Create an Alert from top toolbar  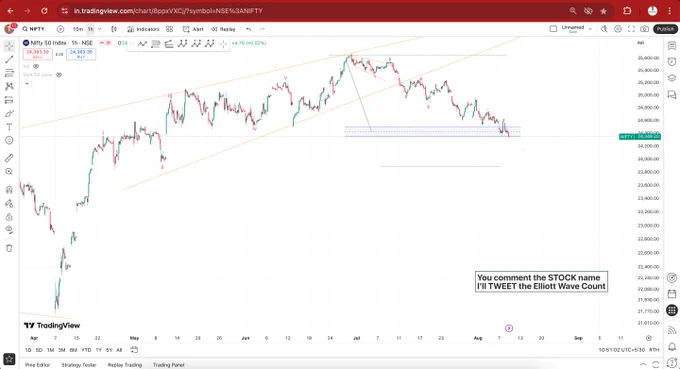193,29
